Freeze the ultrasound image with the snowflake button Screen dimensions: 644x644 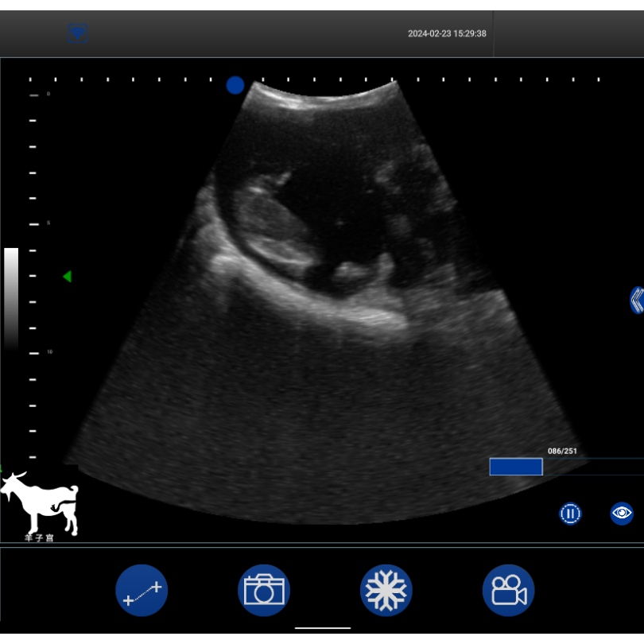tap(386, 590)
